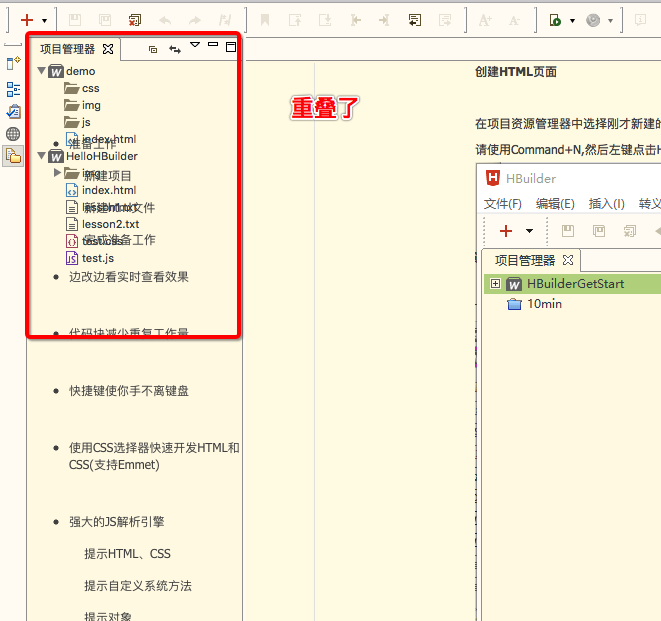Click 编辑(E) menu in embedded HBuilder image
Viewport: 661px width, 621px height.
(555, 204)
